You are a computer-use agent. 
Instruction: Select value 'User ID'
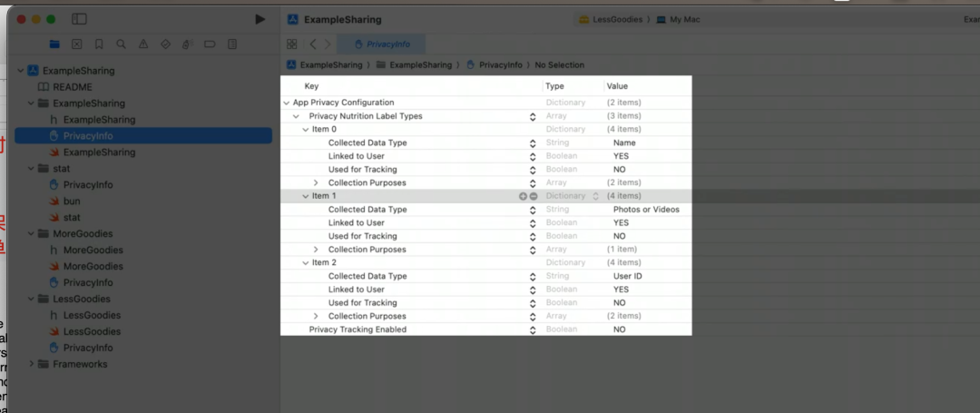[x=628, y=276]
